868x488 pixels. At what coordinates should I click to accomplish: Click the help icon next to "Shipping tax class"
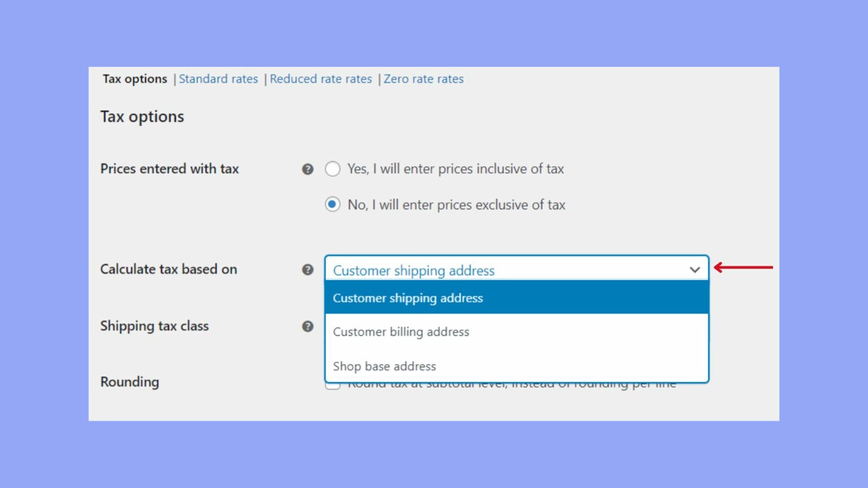(308, 326)
